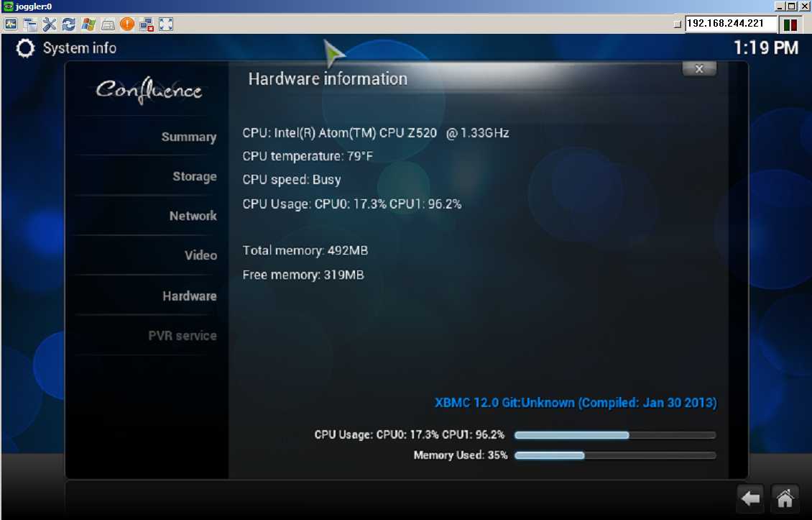Viewport: 812px width, 520px height.
Task: Open the connection status waveform icon
Action: click(x=11, y=24)
